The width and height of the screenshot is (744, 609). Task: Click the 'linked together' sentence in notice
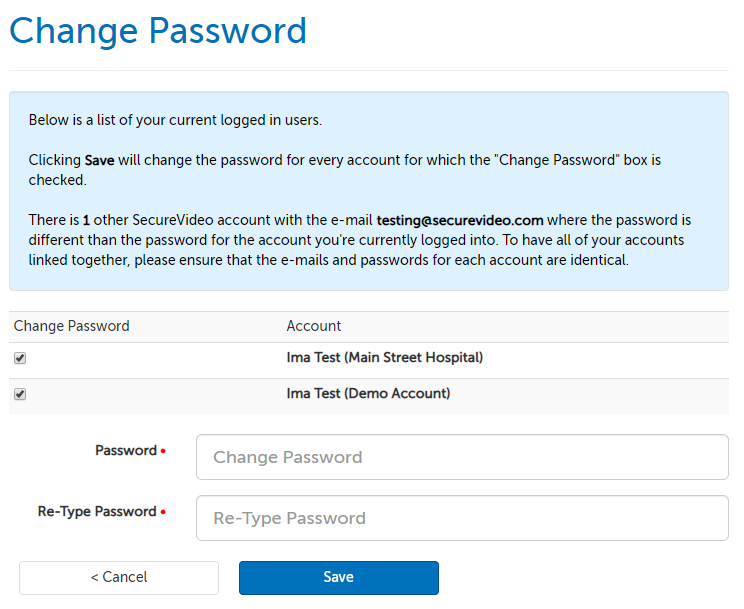300,260
